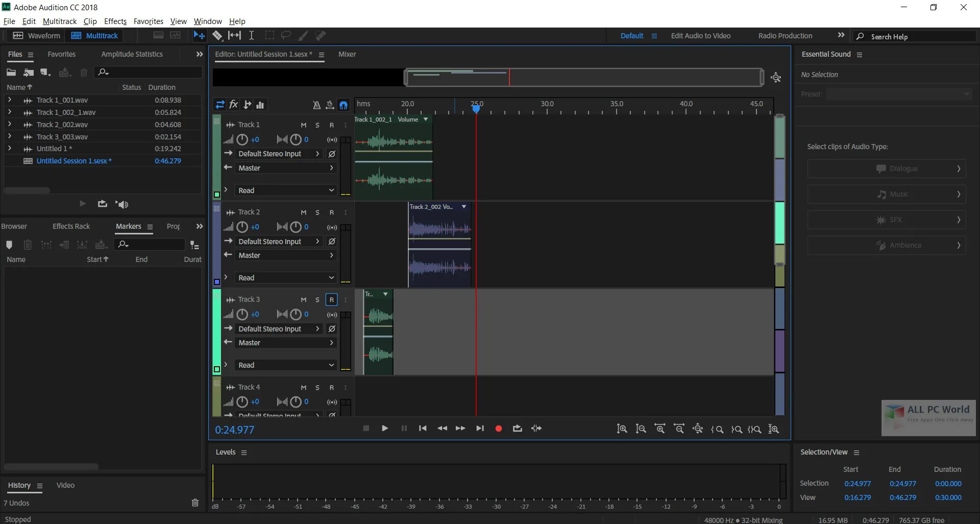Mute Track 4
Screen dimensions: 980x524
point(303,388)
